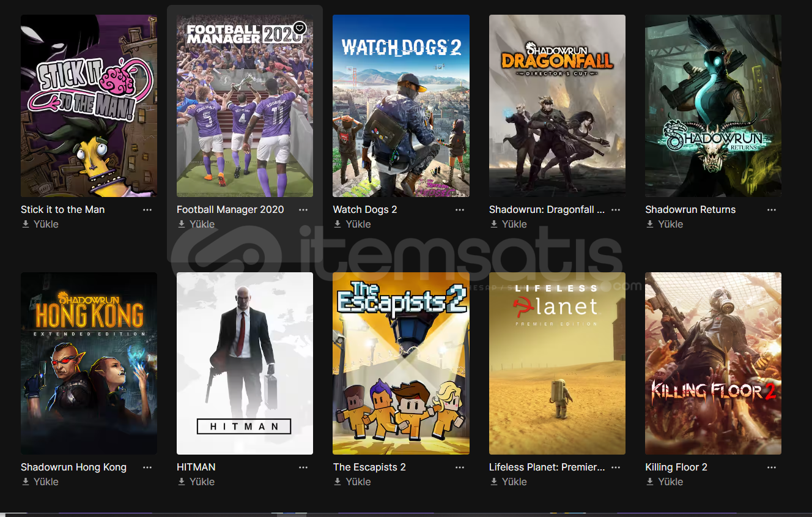Open the three-dot menu for Killing Floor 2

[772, 467]
